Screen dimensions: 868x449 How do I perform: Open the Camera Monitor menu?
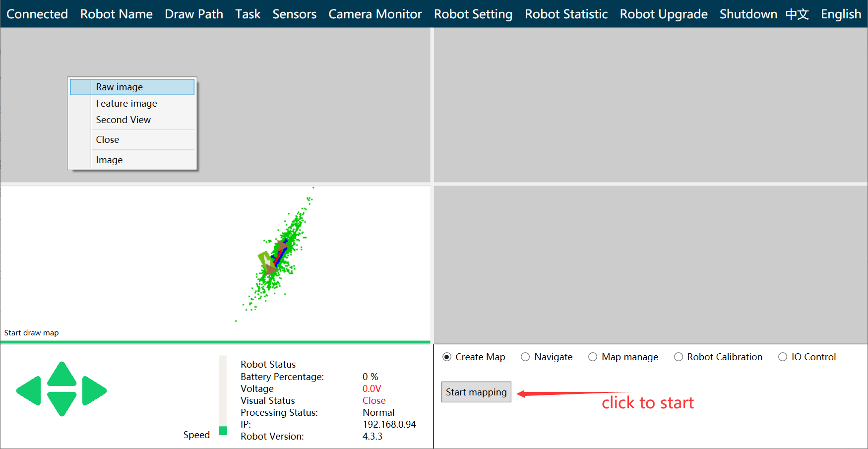click(x=375, y=14)
